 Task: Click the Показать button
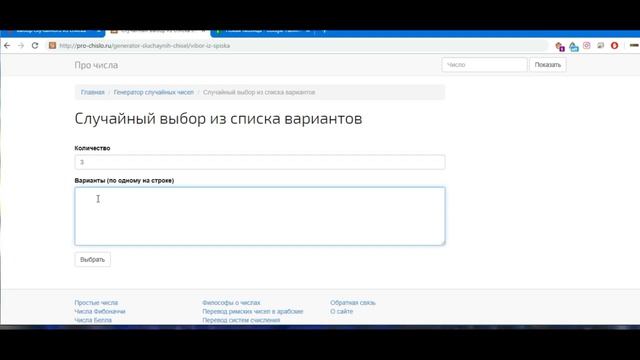548,65
